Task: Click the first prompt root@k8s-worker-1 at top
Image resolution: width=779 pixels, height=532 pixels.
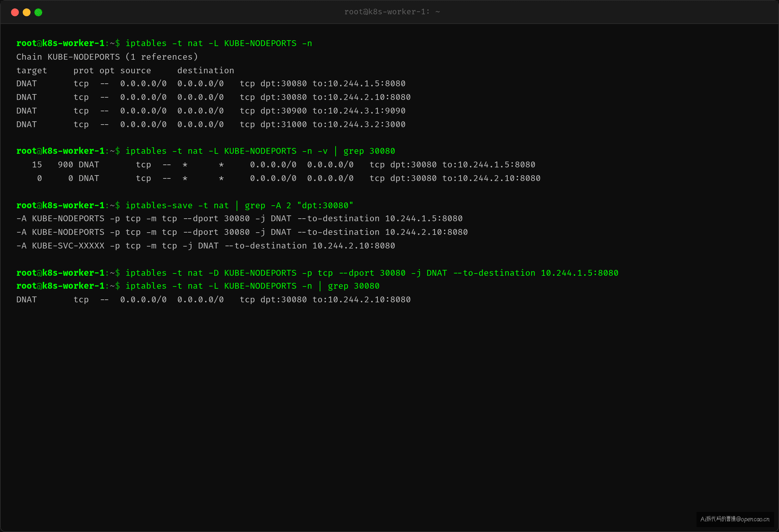Action: (60, 43)
